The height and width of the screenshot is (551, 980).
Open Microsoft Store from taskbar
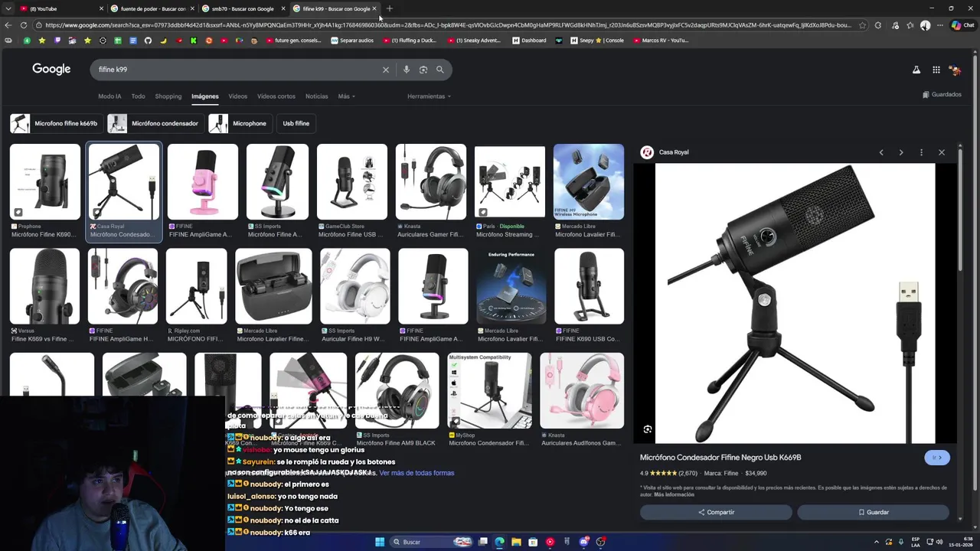coord(533,542)
